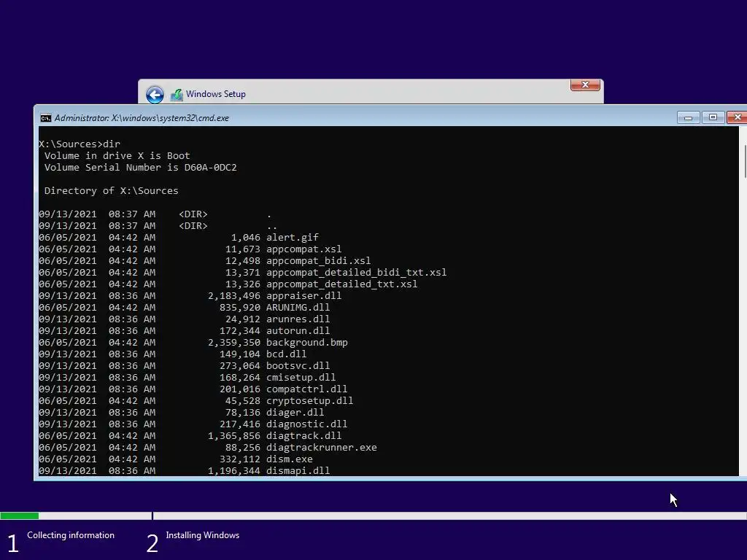Image resolution: width=747 pixels, height=560 pixels.
Task: Click the diagnostic.dll file name
Action: point(307,424)
